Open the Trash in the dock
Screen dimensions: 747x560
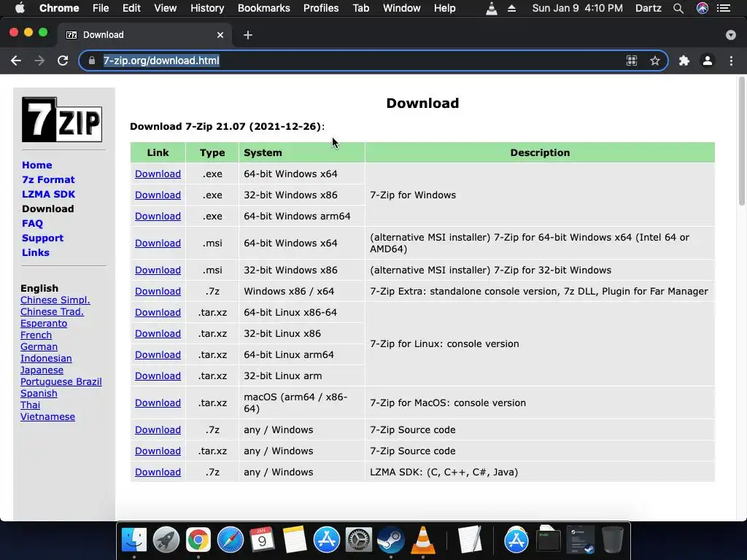click(x=612, y=540)
